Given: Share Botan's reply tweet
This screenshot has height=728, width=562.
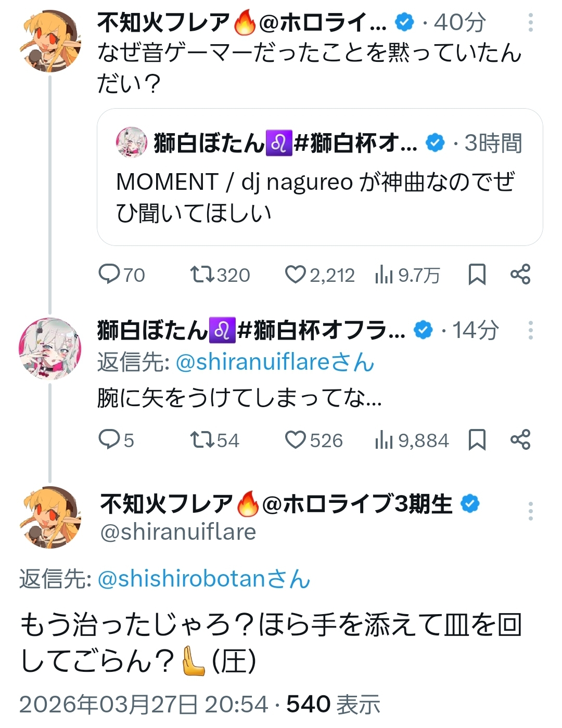Looking at the screenshot, I should coord(520,440).
